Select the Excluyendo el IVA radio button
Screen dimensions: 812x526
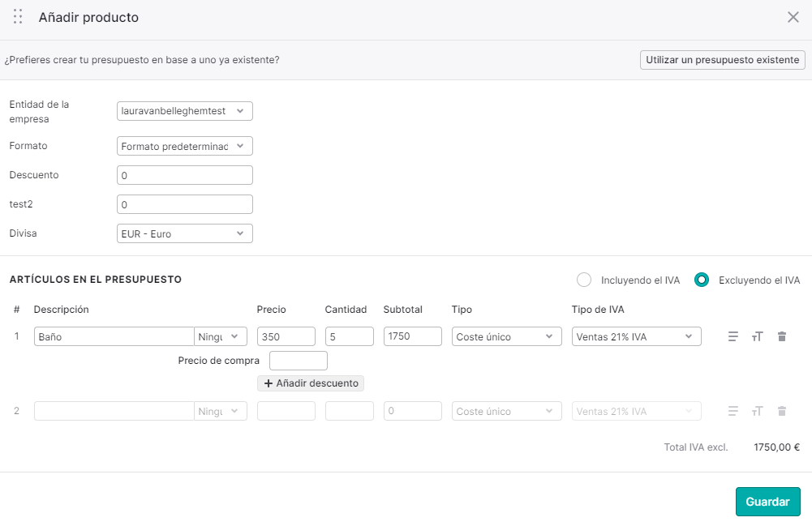[x=701, y=280]
